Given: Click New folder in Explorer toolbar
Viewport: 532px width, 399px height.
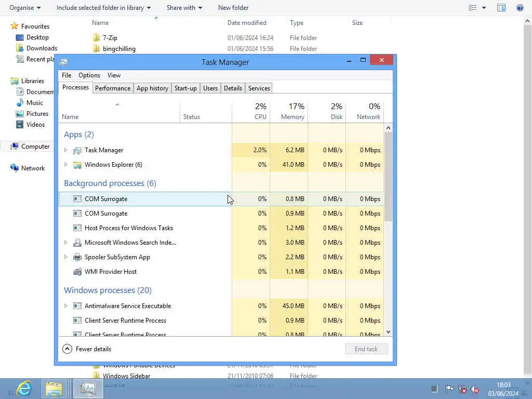Looking at the screenshot, I should pos(233,7).
